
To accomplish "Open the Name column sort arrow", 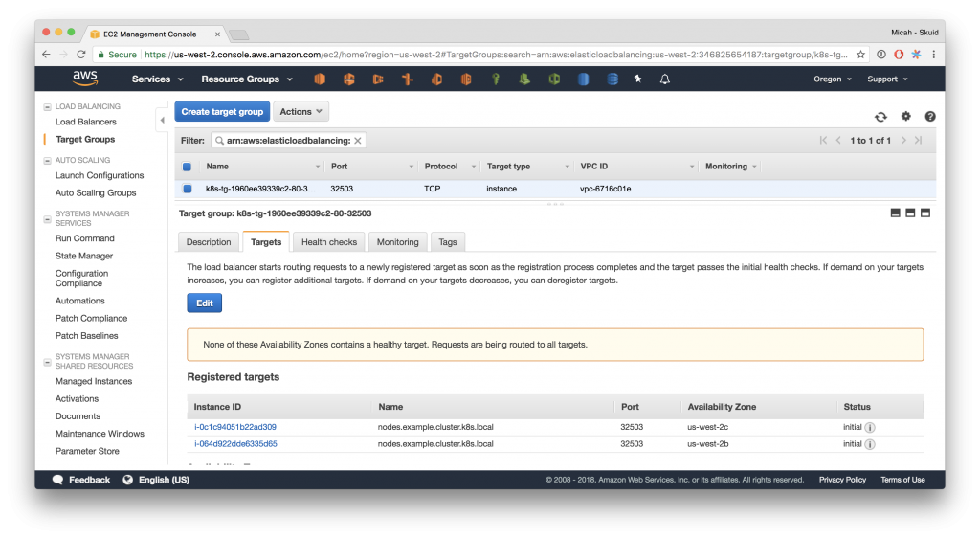I will tap(318, 167).
